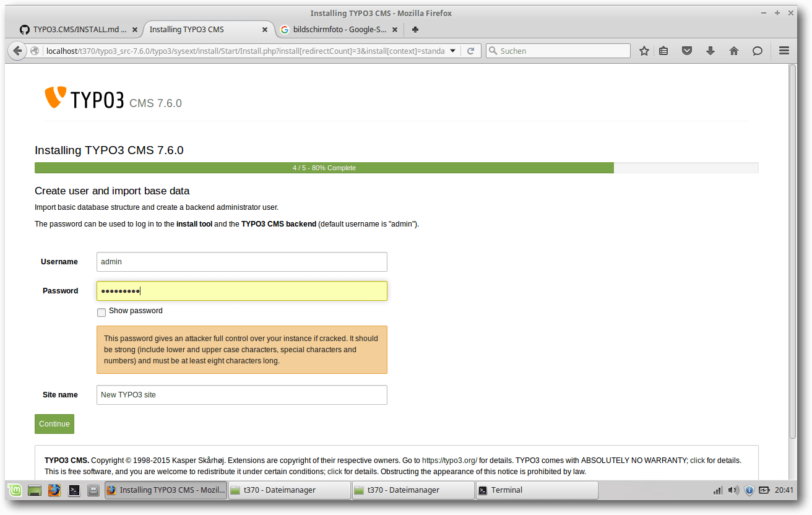Switch to second t370 Dateimanager window
Screen dimensions: 812x515
pos(413,490)
